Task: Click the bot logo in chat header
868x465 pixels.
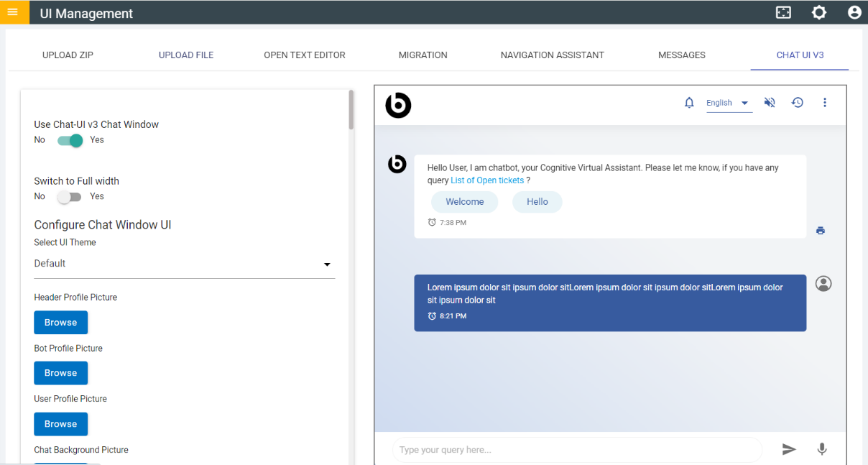Action: tap(398, 106)
